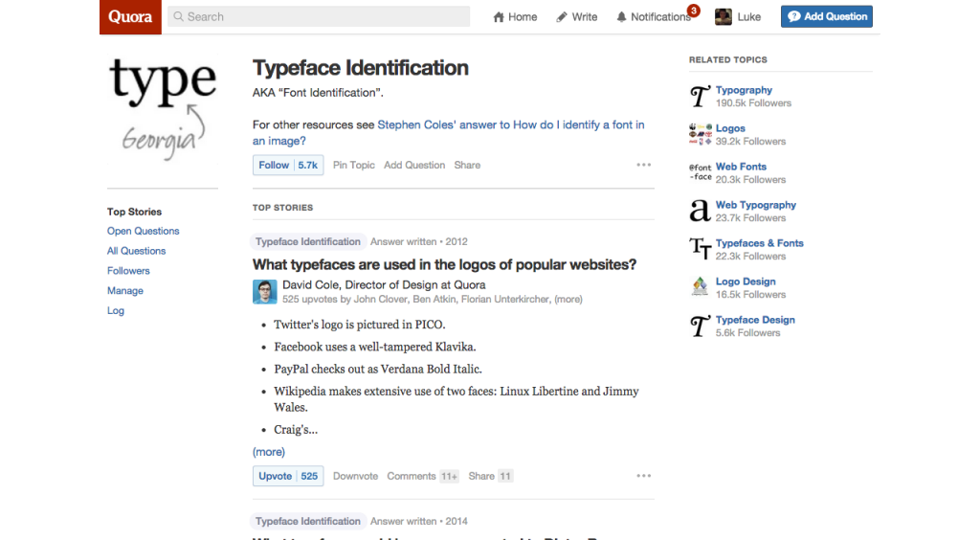Image resolution: width=980 pixels, height=540 pixels.
Task: Follow the Typeface Identification topic
Action: [288, 165]
